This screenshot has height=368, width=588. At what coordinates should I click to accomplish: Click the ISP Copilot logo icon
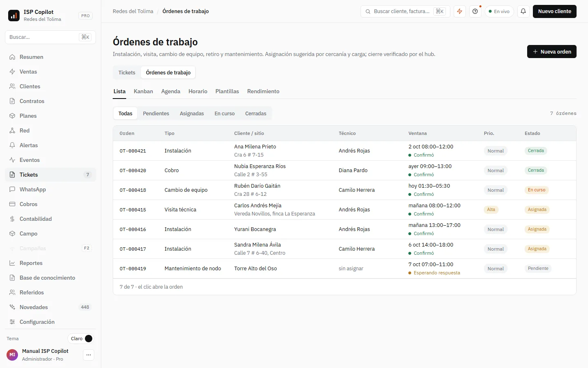pyautogui.click(x=14, y=16)
